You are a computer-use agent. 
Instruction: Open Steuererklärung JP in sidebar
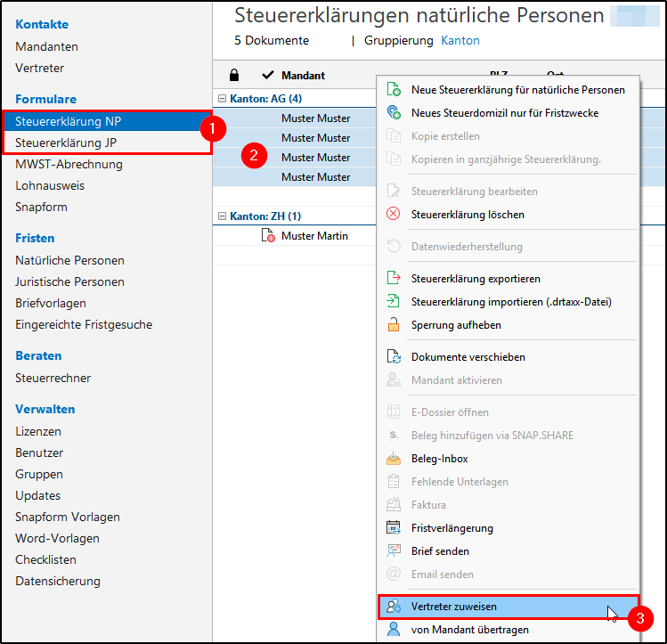click(67, 143)
